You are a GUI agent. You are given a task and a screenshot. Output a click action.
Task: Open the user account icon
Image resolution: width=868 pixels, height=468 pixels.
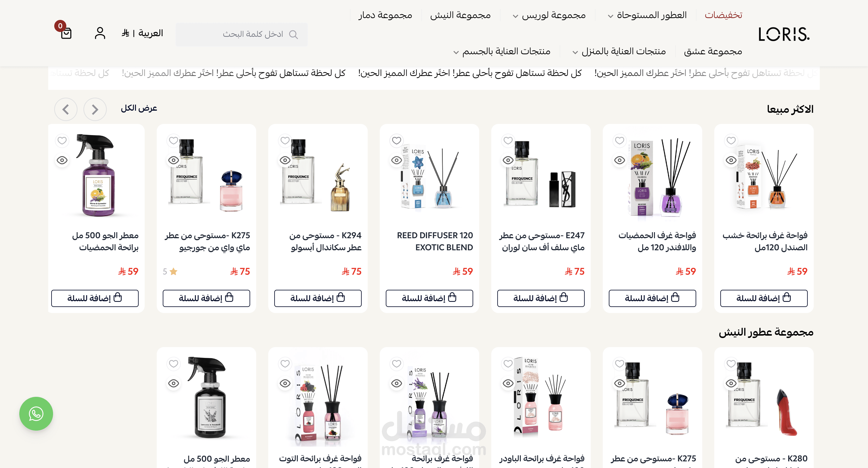tap(100, 33)
